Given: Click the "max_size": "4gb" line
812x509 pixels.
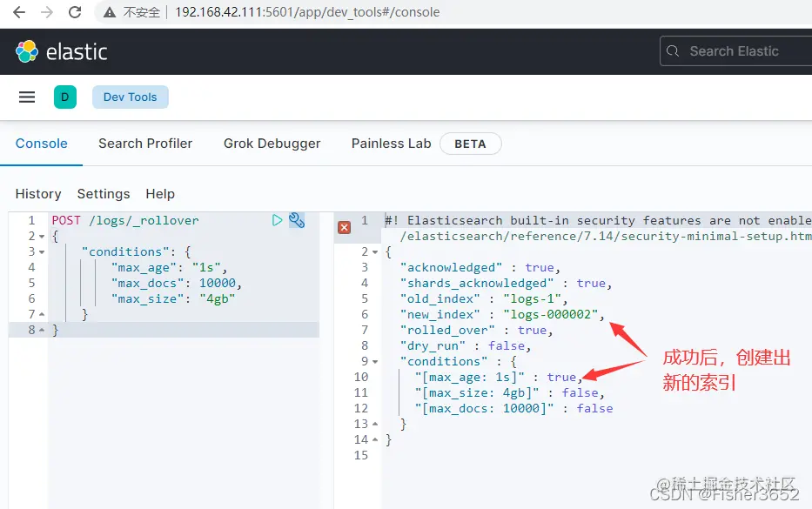Looking at the screenshot, I should pyautogui.click(x=173, y=298).
